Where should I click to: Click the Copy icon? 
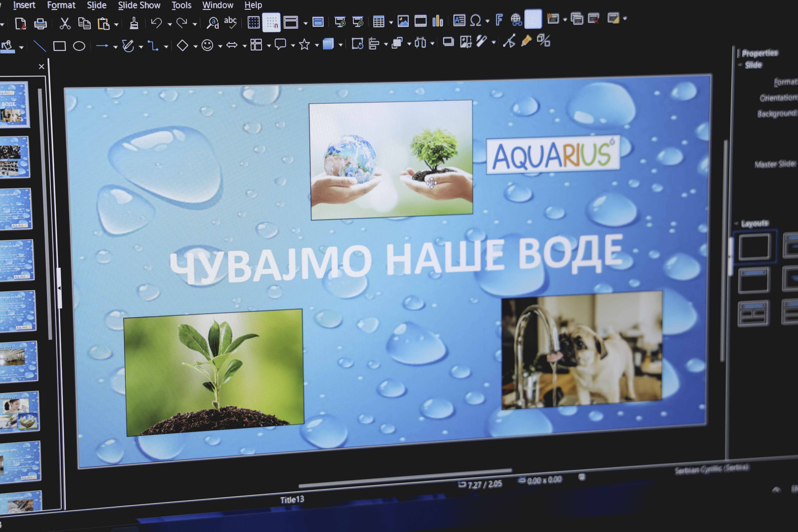84,23
